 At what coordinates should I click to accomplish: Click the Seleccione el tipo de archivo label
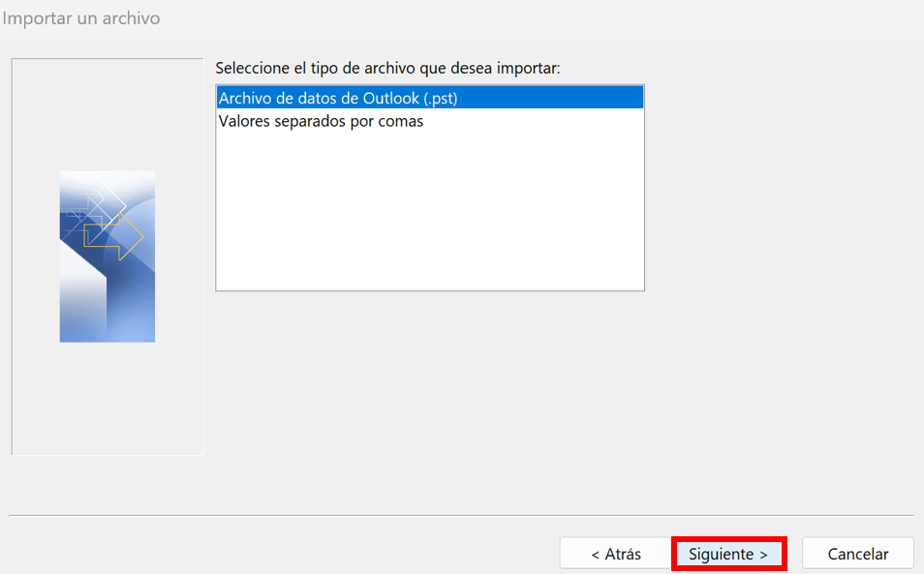tap(387, 69)
